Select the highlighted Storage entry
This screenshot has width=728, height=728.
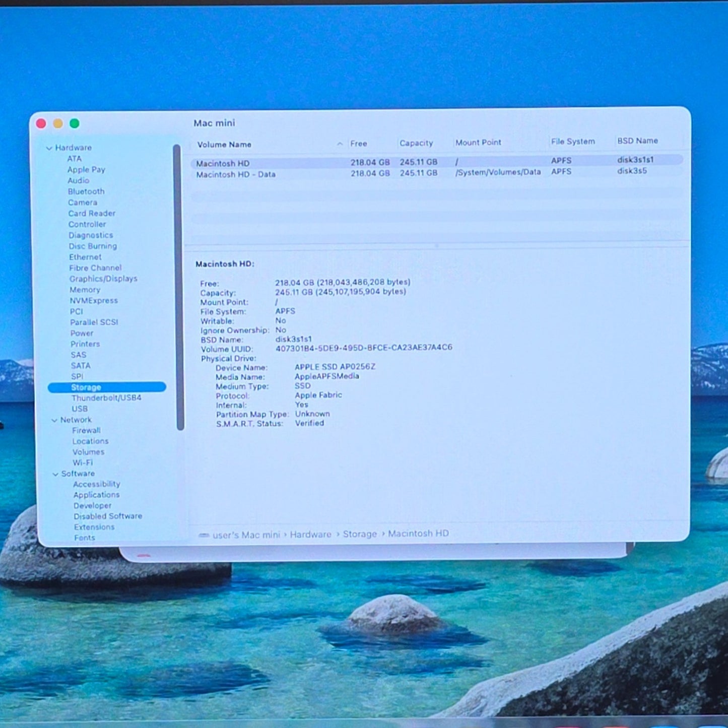point(107,387)
